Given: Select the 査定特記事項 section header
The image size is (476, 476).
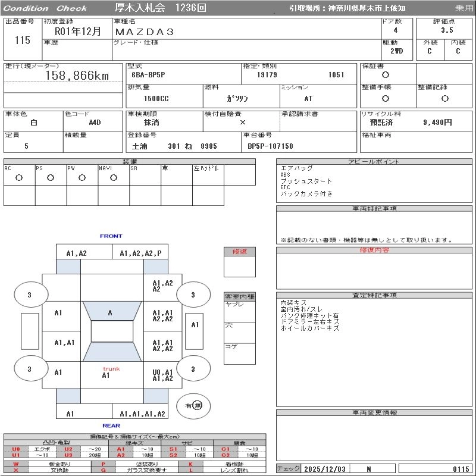Looking at the screenshot, I should (374, 295).
